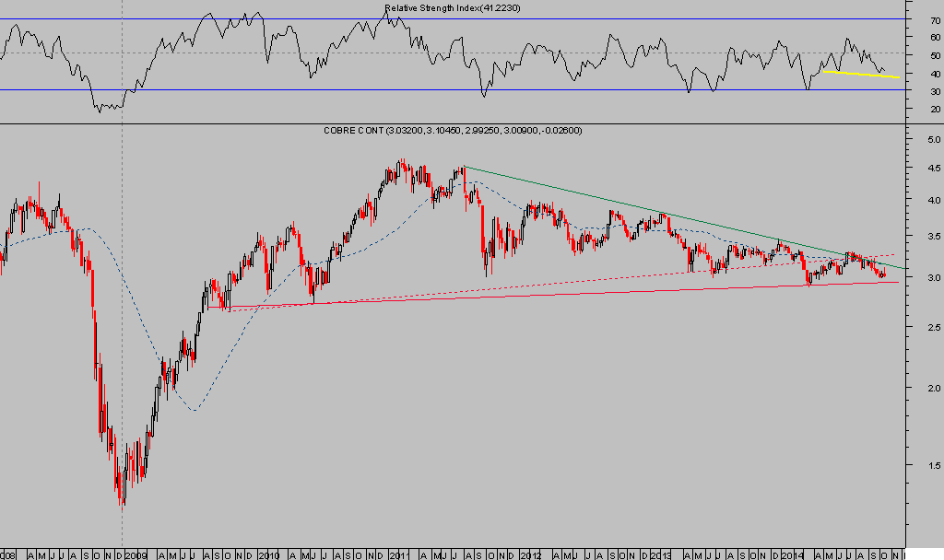Click the 5.0 price axis label
The width and height of the screenshot is (944, 560).
[x=933, y=139]
